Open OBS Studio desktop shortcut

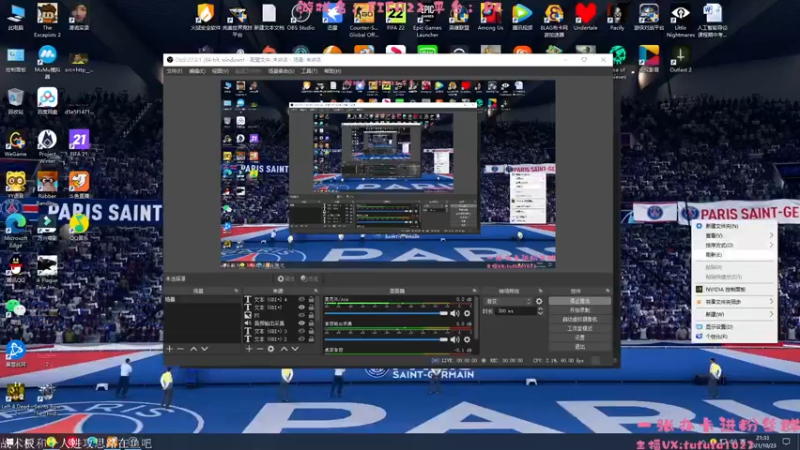pos(301,17)
